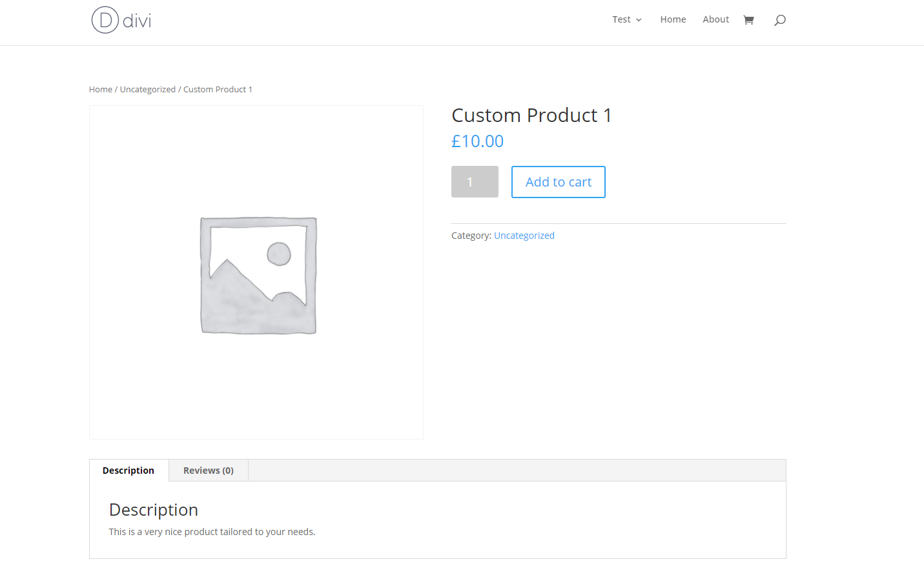The width and height of the screenshot is (924, 577).
Task: Switch to the Reviews (0) tab
Action: click(x=209, y=471)
